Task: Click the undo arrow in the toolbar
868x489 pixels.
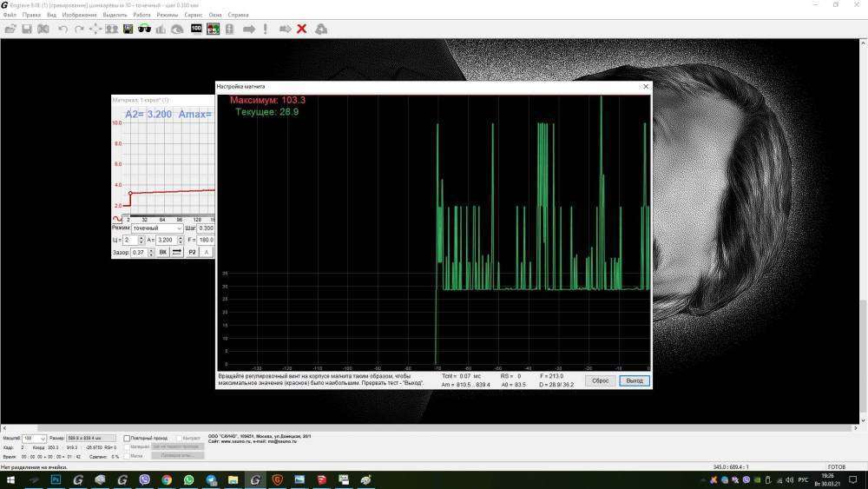Action: click(62, 29)
